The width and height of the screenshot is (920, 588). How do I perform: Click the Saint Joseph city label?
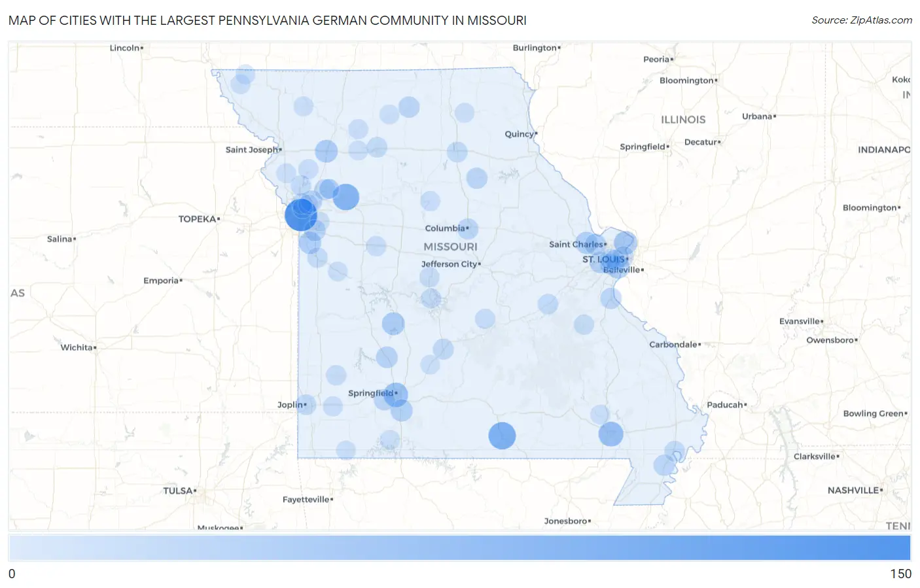coord(252,150)
